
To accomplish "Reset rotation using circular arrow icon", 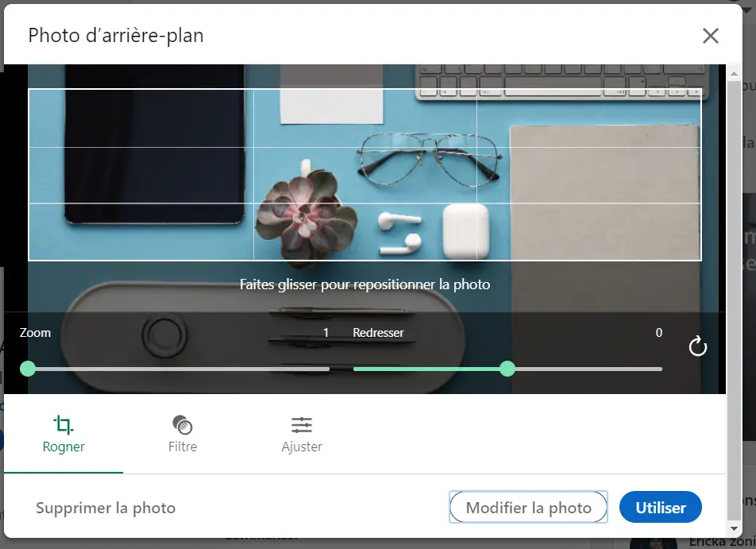I will (x=697, y=347).
